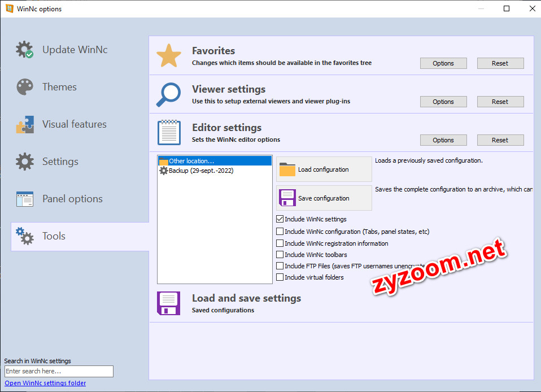The height and width of the screenshot is (392, 541).
Task: Click the floppy icon on Save configuration
Action: [287, 198]
